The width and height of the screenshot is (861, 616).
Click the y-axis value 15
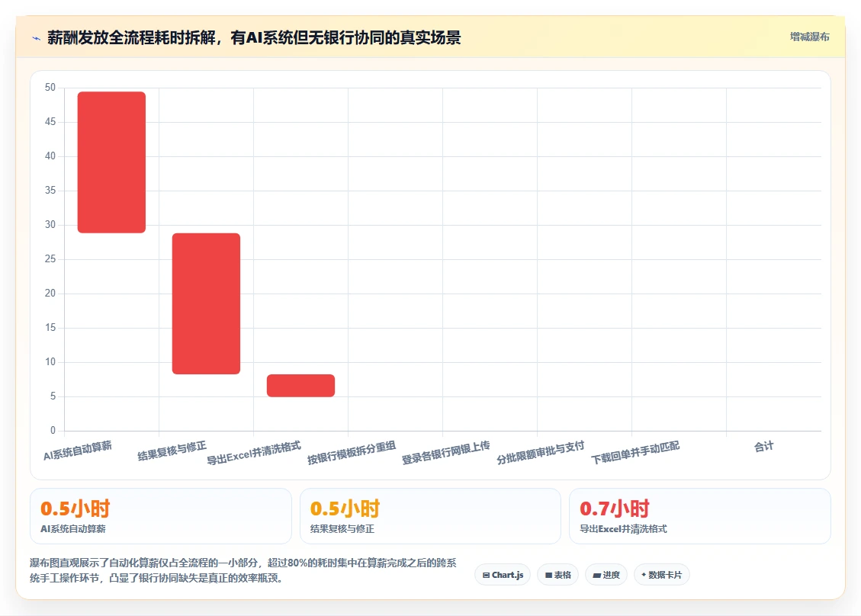(50, 328)
